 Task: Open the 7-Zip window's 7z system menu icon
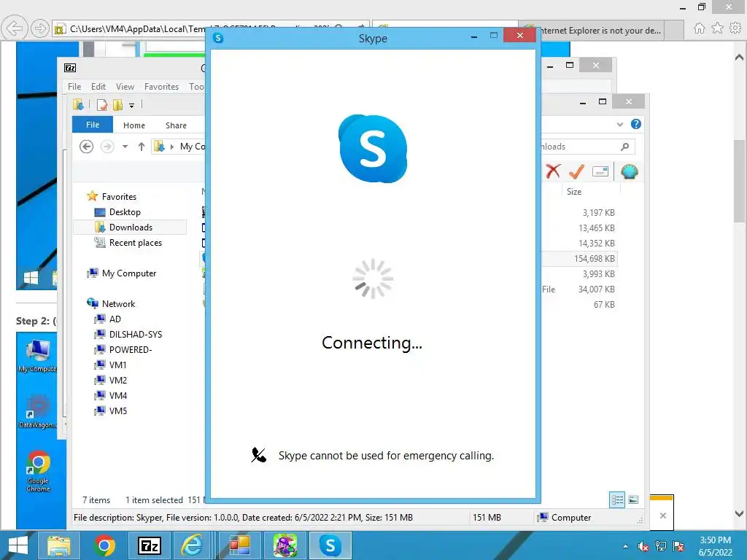tap(70, 68)
